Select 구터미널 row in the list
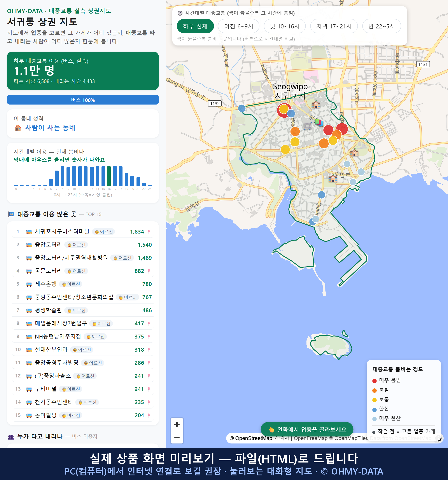Viewport: 448px width, 480px height. tap(83, 389)
